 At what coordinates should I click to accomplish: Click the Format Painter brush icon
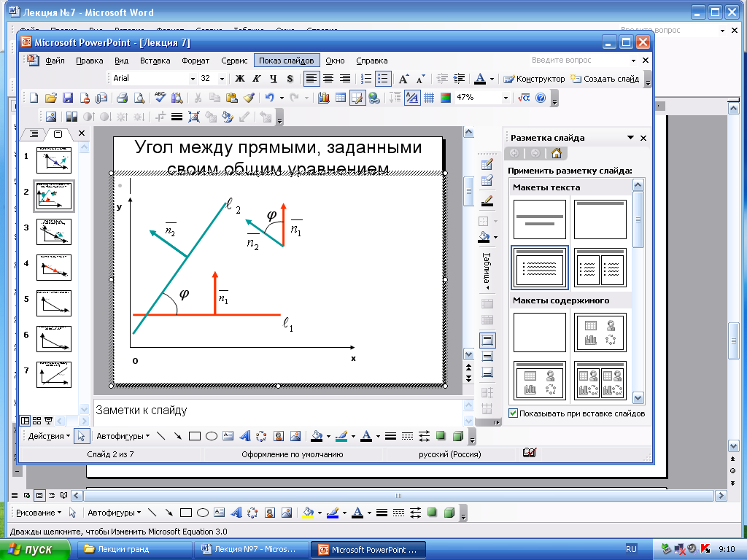(249, 98)
